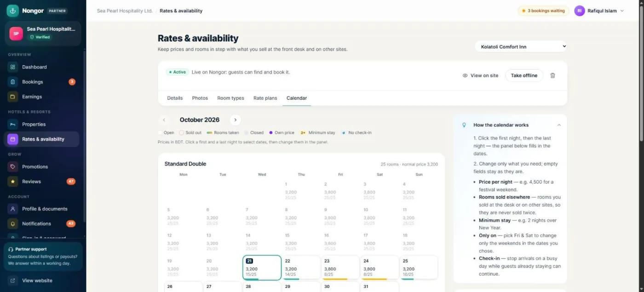Viewport: 644px width, 292px height.
Task: Open the Dashboard sidebar item
Action: click(x=41, y=67)
